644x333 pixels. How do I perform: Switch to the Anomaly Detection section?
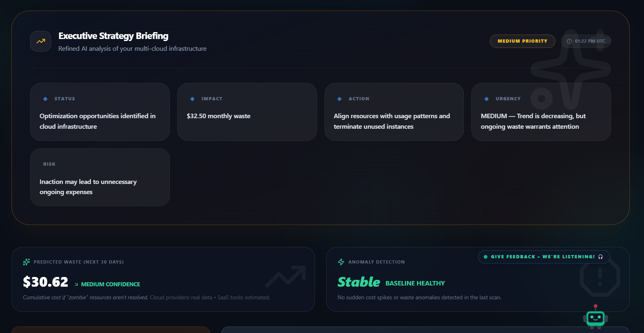(376, 262)
